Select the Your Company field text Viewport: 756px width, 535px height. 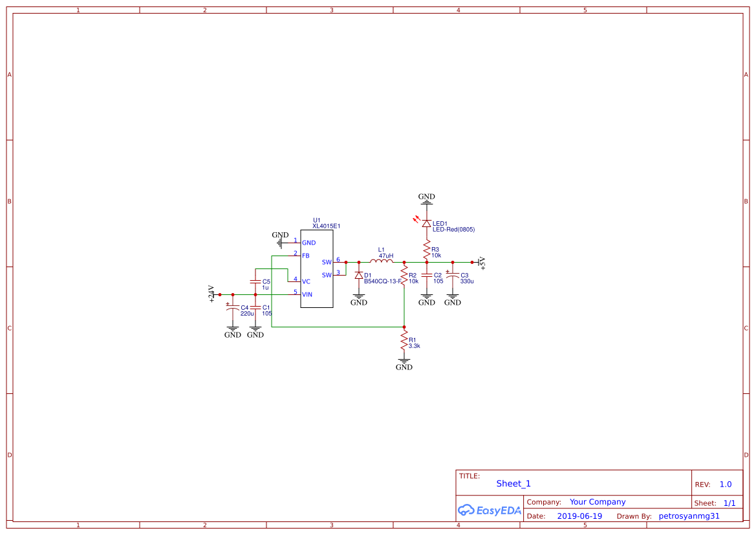pos(597,501)
